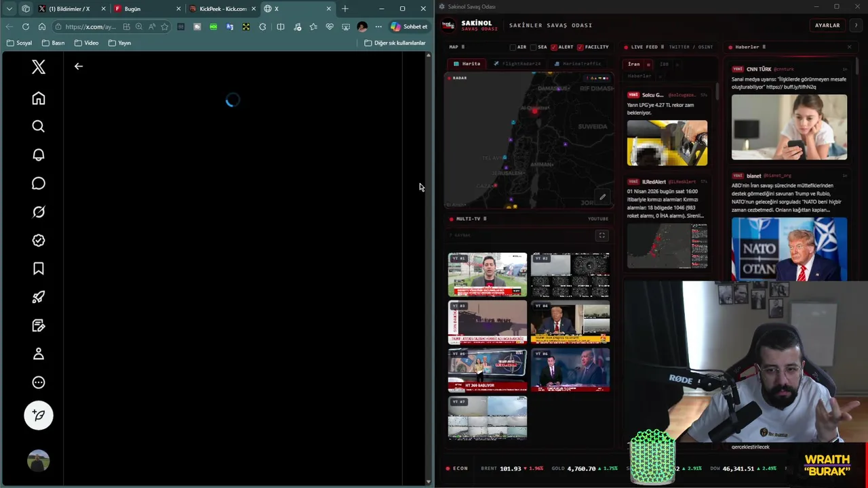
Task: Select the FlightRadar24 tab
Action: (517, 64)
